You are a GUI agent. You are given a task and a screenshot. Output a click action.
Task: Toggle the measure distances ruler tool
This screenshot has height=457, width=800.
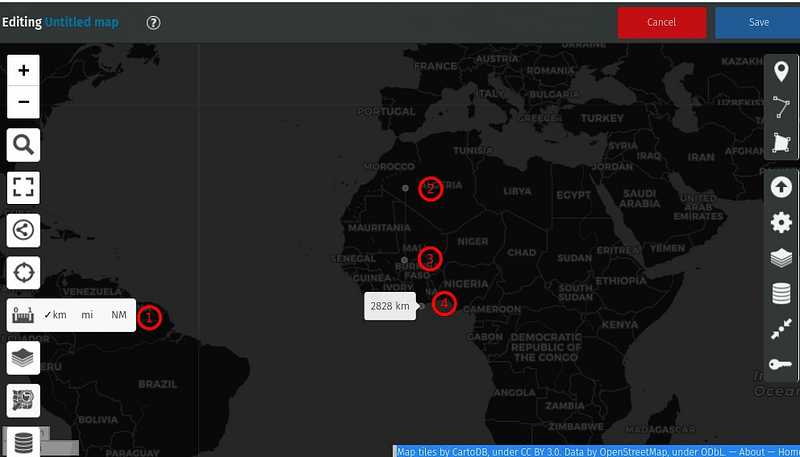(x=23, y=315)
